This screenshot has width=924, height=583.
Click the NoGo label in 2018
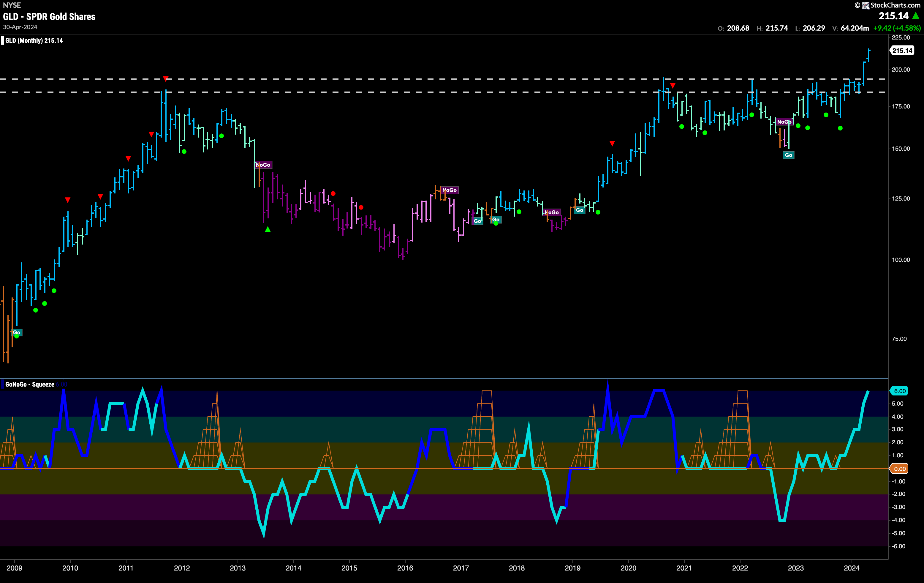(552, 212)
